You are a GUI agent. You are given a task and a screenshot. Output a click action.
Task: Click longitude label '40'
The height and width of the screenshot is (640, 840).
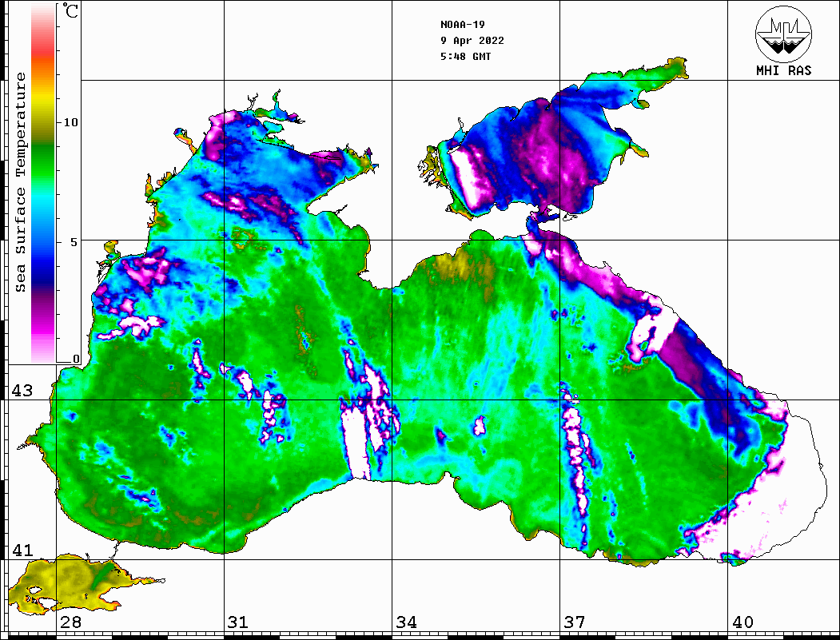click(x=742, y=622)
